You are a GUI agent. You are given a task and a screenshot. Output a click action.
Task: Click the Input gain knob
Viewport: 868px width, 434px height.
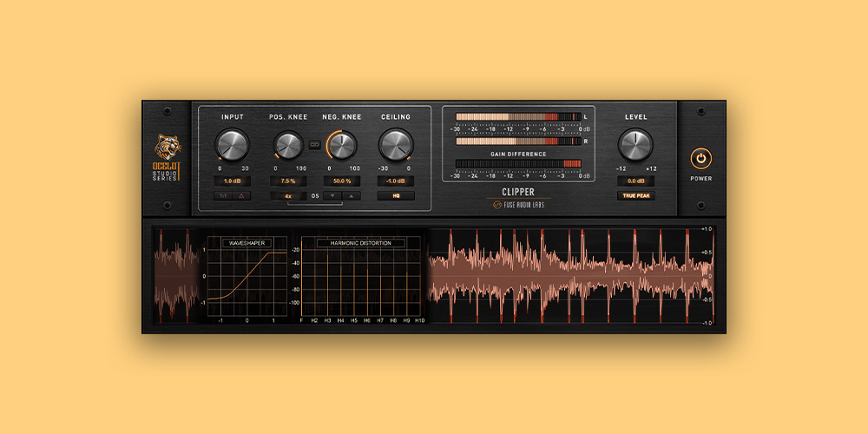pos(232,145)
